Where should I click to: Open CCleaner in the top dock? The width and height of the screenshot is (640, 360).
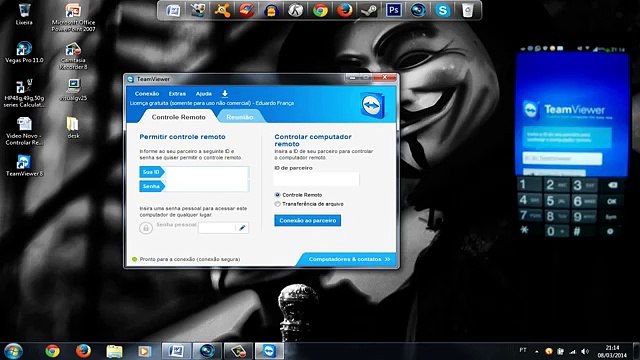247,10
